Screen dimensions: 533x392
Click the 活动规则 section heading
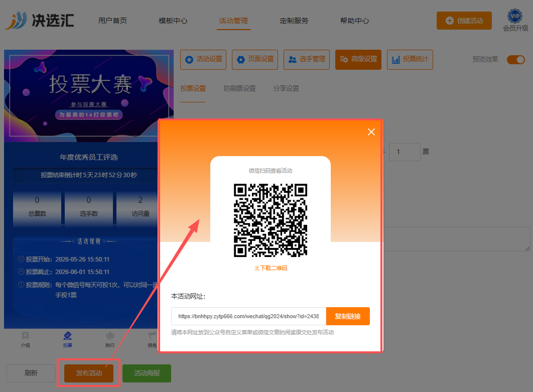pyautogui.click(x=89, y=241)
